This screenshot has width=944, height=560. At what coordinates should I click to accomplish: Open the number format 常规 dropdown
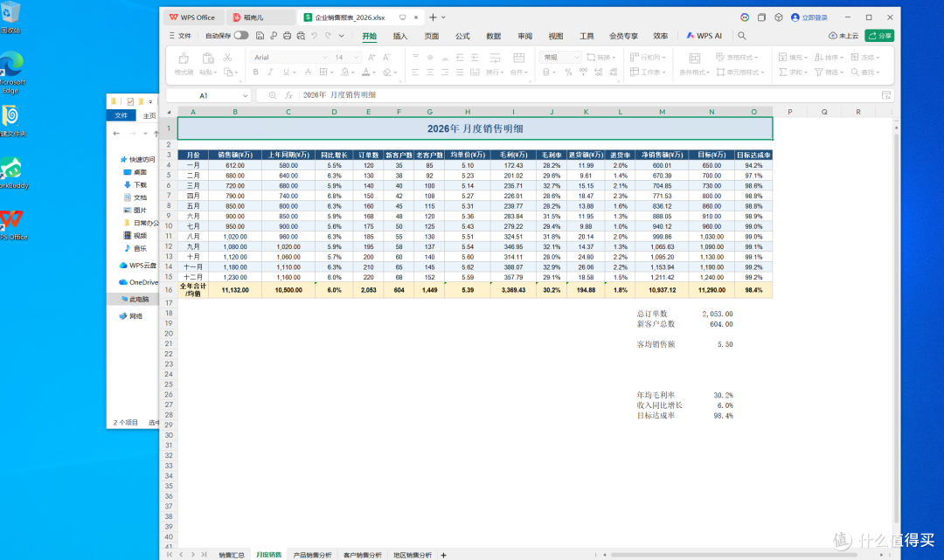click(x=576, y=57)
